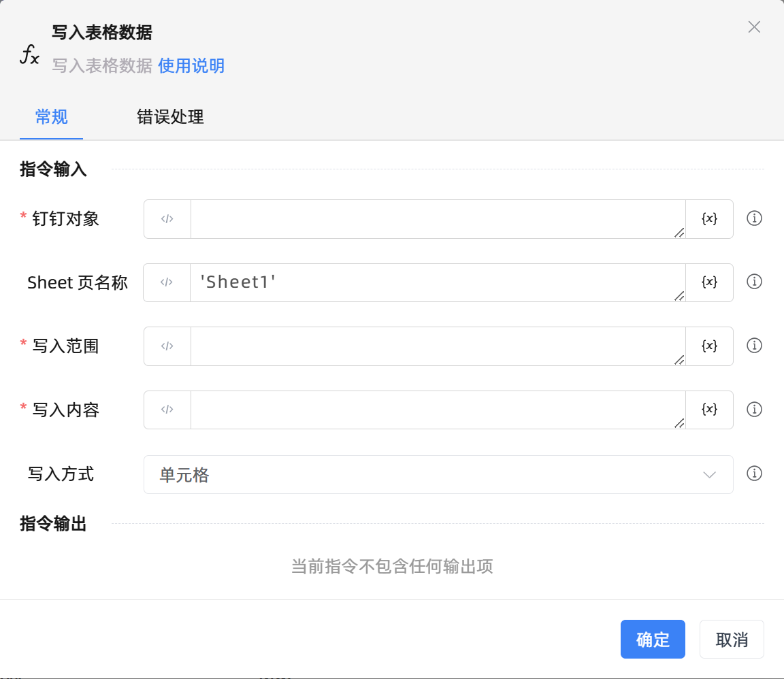Select the 常规 tab

(x=52, y=117)
